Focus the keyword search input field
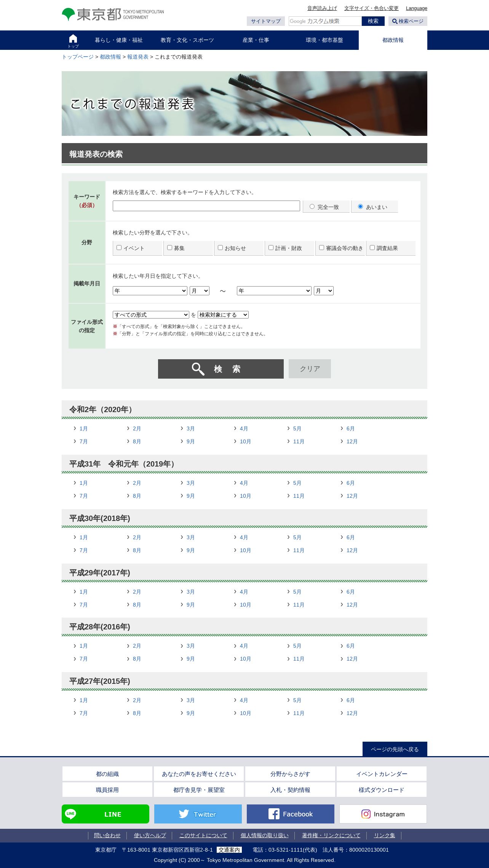489x868 pixels. pos(206,206)
